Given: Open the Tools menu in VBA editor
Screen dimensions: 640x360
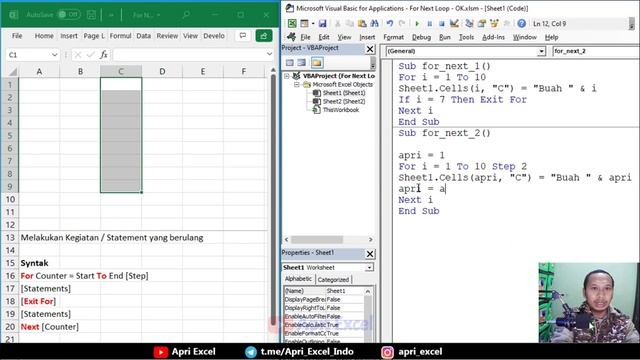Looking at the screenshot, I should click(x=466, y=37).
